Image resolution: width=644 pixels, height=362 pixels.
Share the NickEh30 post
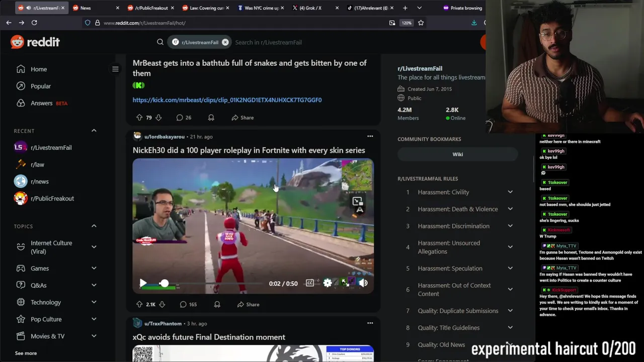point(249,304)
